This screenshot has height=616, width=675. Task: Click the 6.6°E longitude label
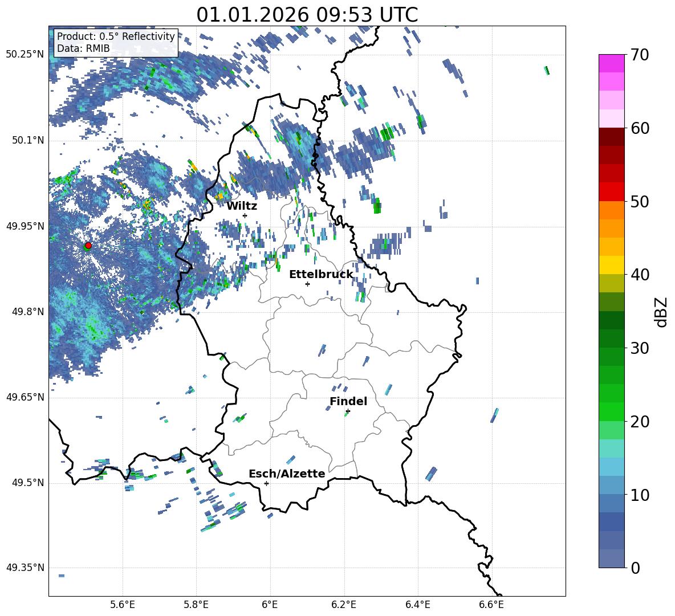(x=491, y=605)
